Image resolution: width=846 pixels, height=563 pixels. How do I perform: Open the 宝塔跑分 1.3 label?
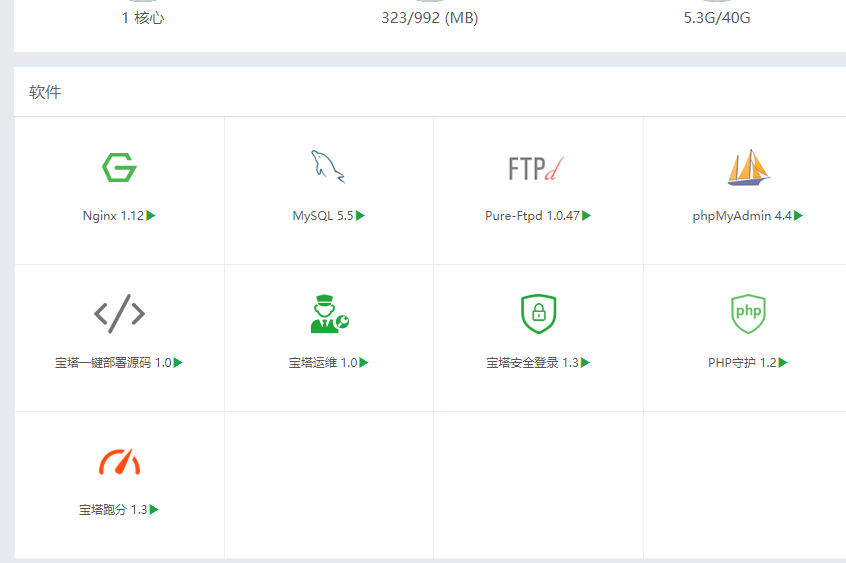[113, 510]
